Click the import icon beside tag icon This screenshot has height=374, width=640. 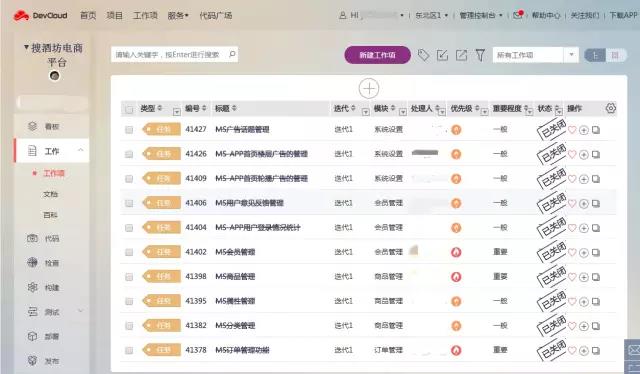point(442,55)
